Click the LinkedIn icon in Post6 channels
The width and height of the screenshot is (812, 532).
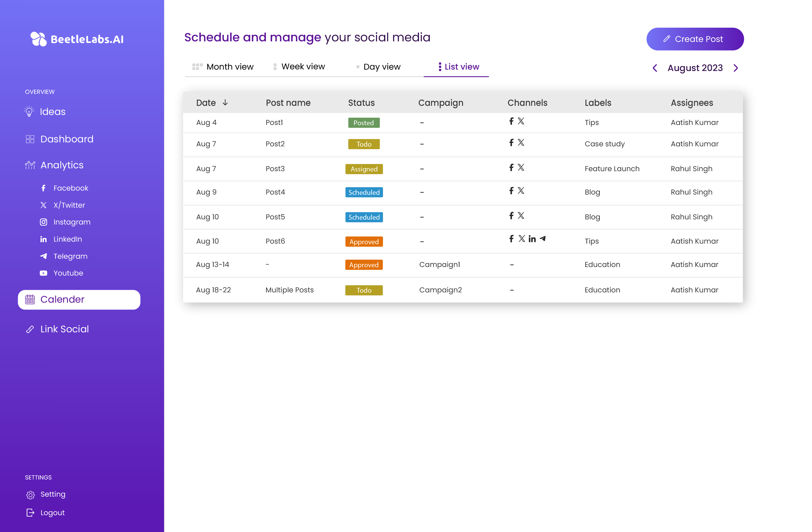(532, 239)
